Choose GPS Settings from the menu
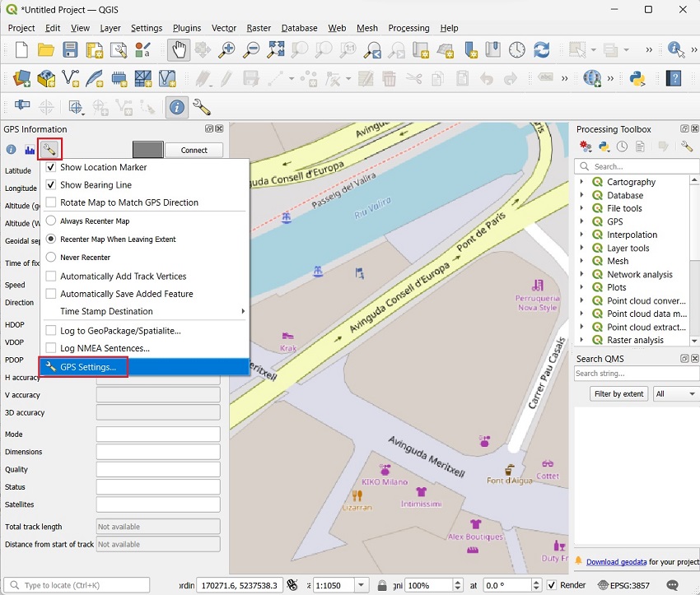This screenshot has height=595, width=700. [x=87, y=367]
